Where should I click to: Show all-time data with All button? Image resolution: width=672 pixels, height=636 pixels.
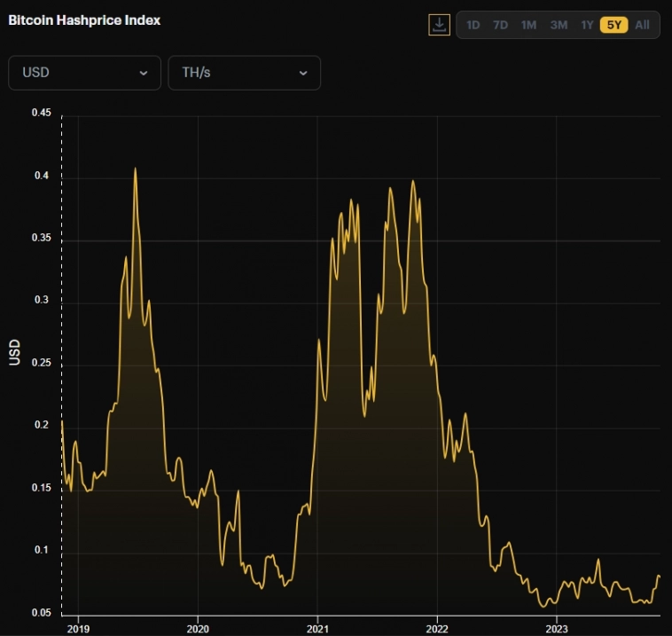click(642, 25)
